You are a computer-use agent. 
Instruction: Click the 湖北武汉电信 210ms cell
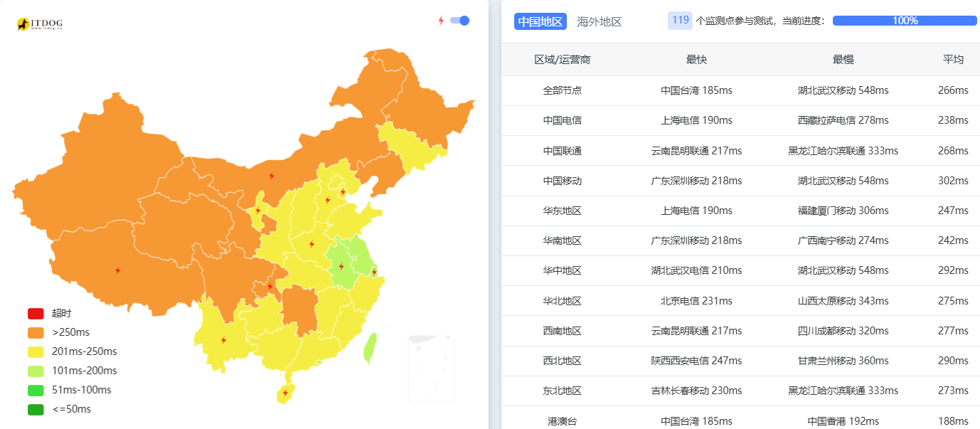pyautogui.click(x=697, y=270)
